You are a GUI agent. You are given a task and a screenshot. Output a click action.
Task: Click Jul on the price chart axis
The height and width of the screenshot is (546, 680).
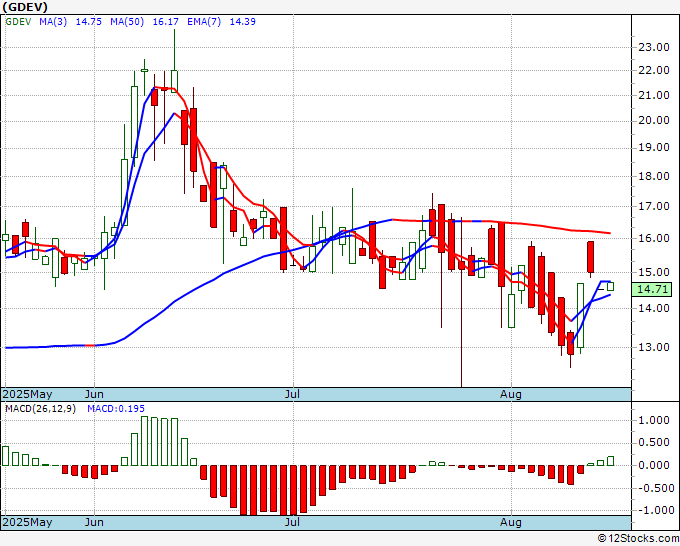pos(292,394)
